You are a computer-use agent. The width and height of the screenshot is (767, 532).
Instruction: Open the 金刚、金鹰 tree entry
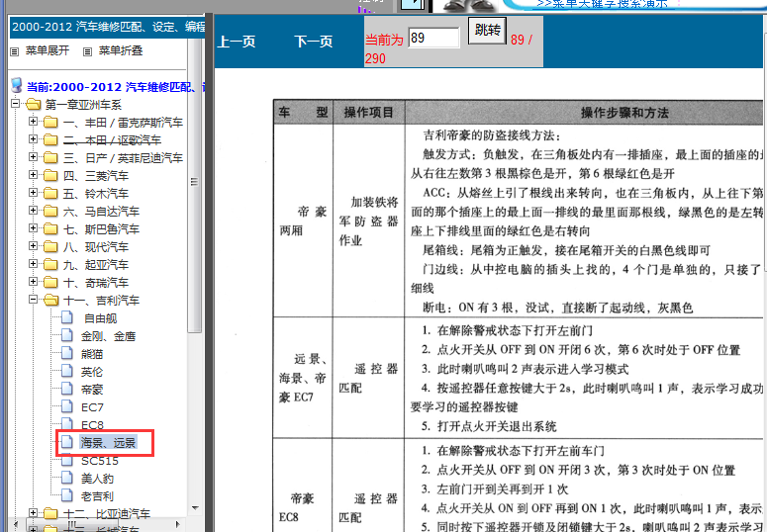click(x=108, y=336)
